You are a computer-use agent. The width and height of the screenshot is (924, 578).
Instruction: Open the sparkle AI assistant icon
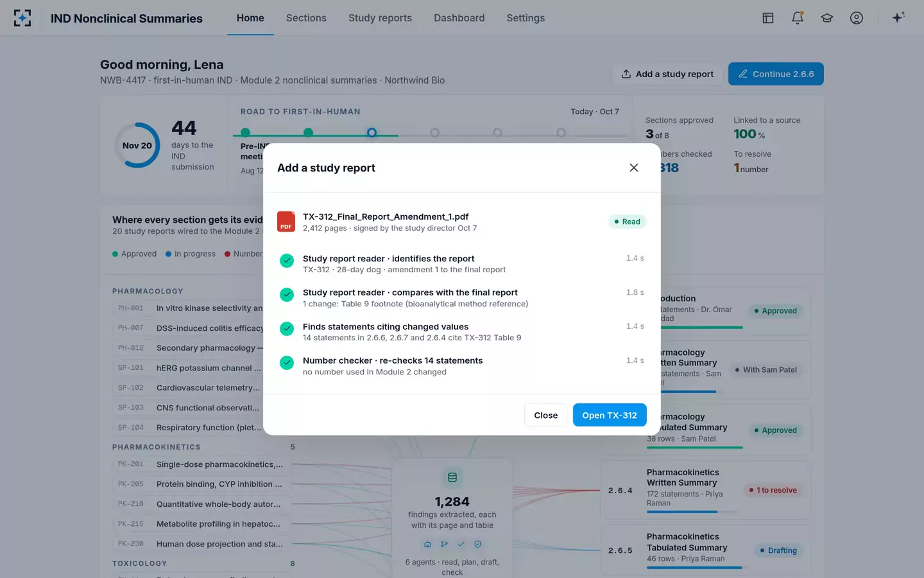point(898,17)
